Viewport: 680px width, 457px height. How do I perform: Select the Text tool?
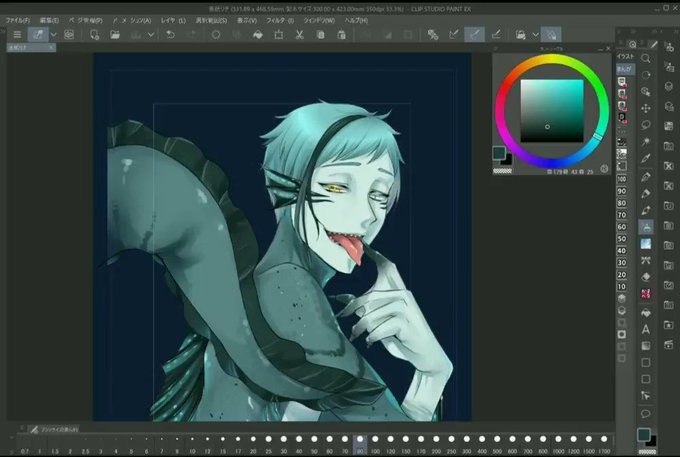click(x=645, y=329)
